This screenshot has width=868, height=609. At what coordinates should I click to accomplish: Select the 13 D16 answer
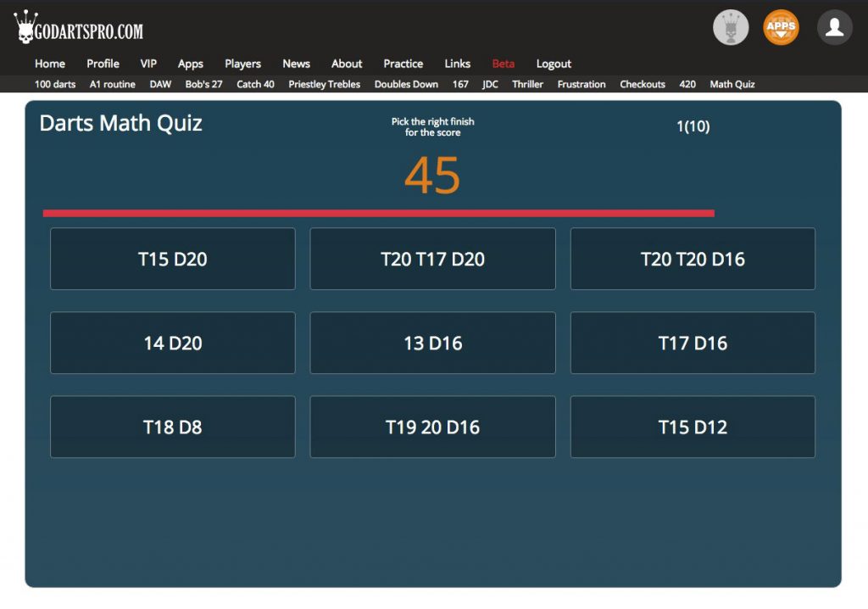(x=432, y=343)
